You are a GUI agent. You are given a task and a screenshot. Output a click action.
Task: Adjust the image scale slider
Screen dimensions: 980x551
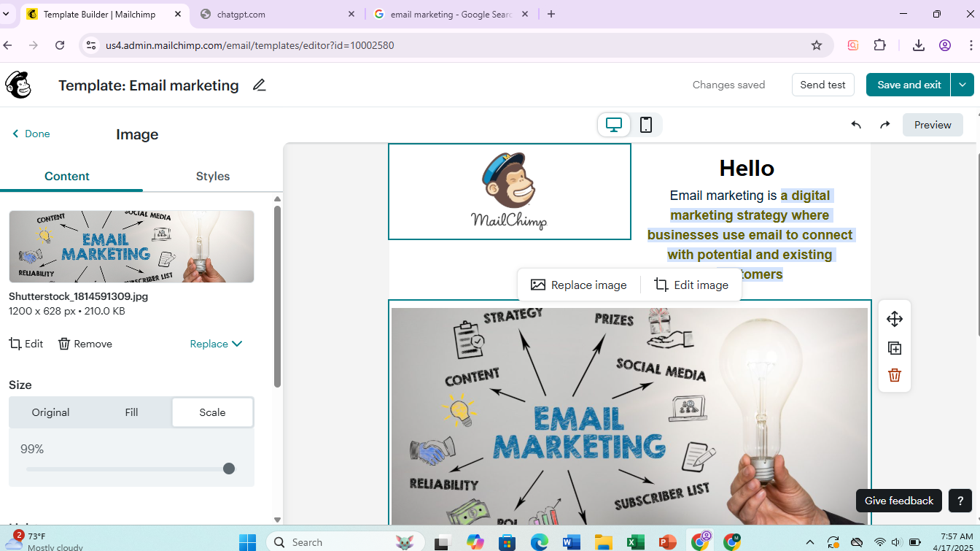230,469
